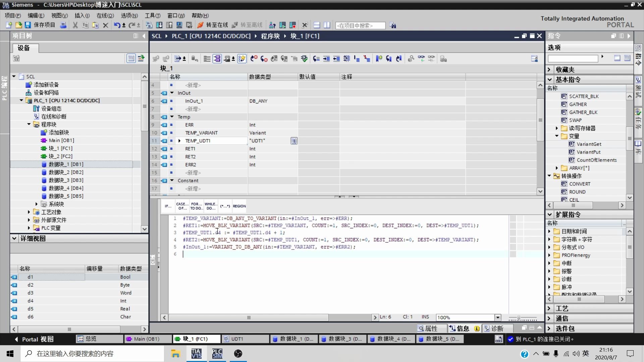
Task: Click the project search input field
Action: (360, 25)
